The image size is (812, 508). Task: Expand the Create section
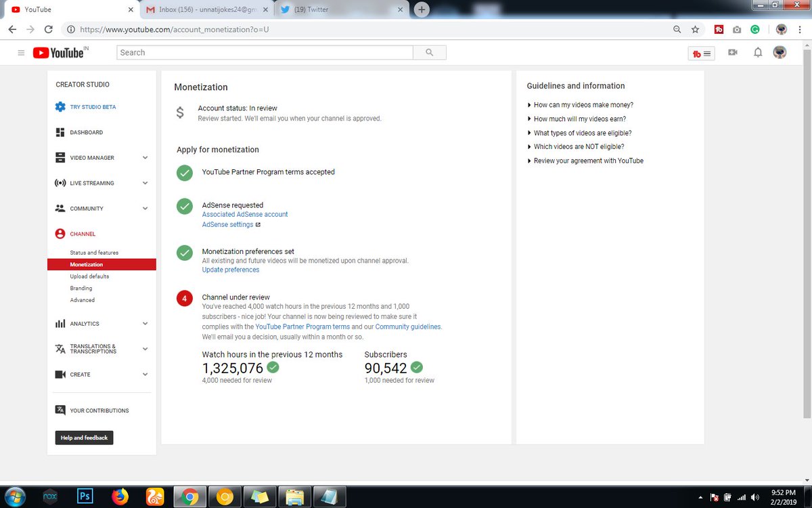point(145,375)
